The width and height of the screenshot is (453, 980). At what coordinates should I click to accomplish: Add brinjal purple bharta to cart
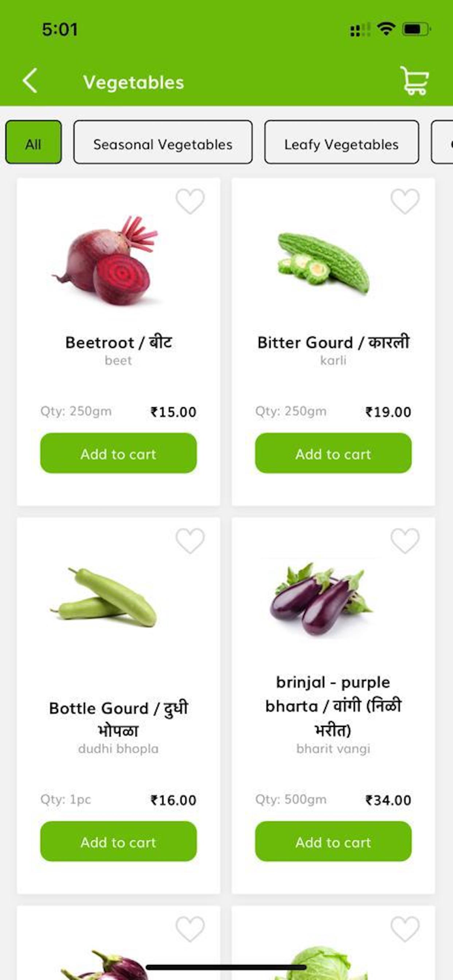point(333,841)
